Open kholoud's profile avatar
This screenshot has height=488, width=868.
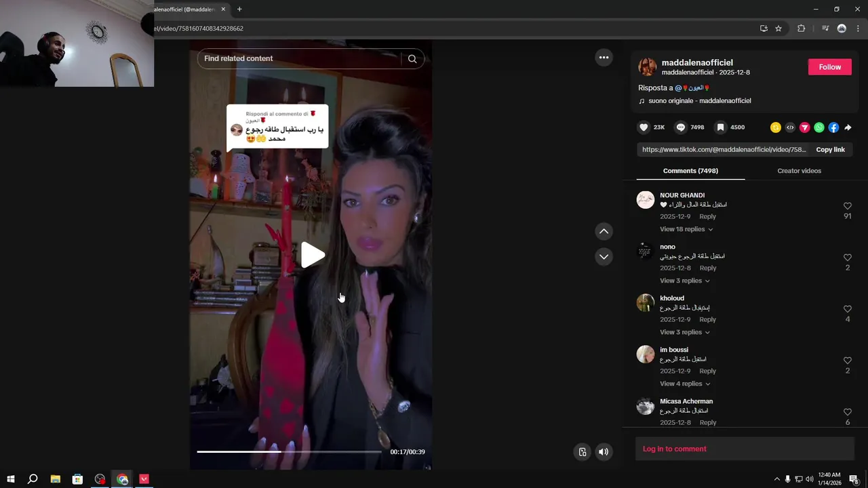646,303
